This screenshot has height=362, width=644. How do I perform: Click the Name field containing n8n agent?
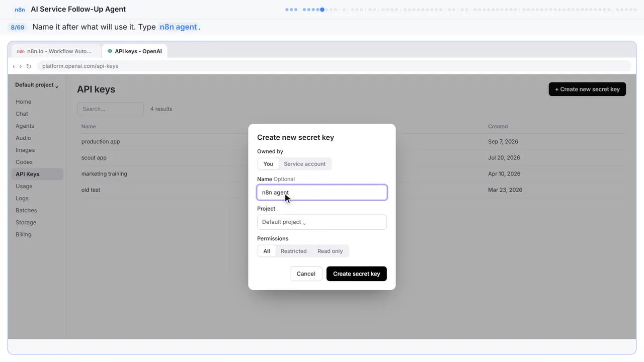click(322, 193)
